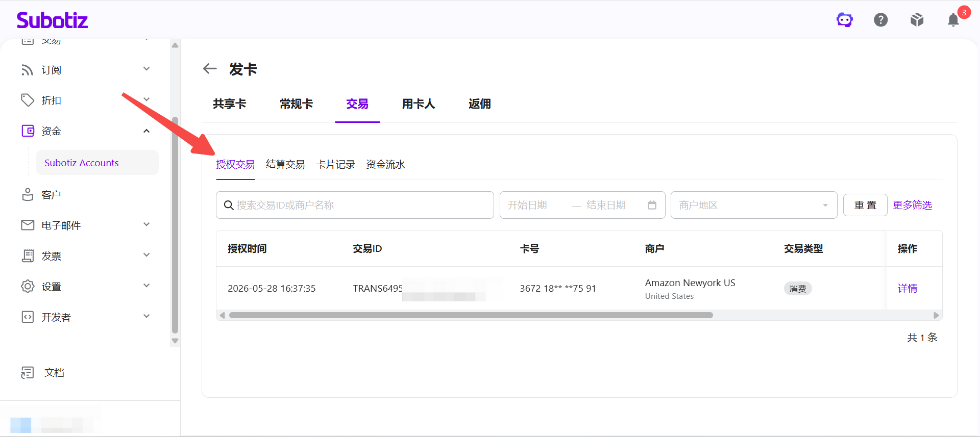Switch to the 常规卡 tab

297,104
